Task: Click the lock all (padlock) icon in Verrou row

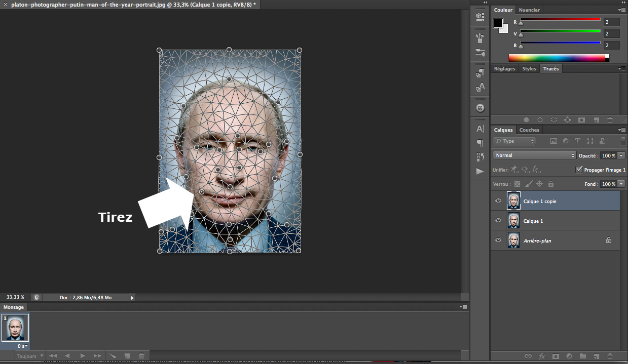Action: 551,184
